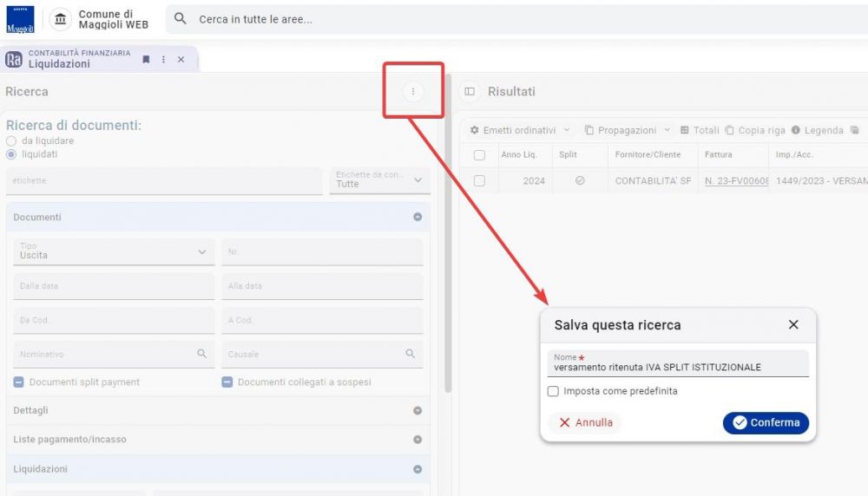Click the 'Fornitore/Cliente' column header
868x496 pixels.
click(x=648, y=155)
